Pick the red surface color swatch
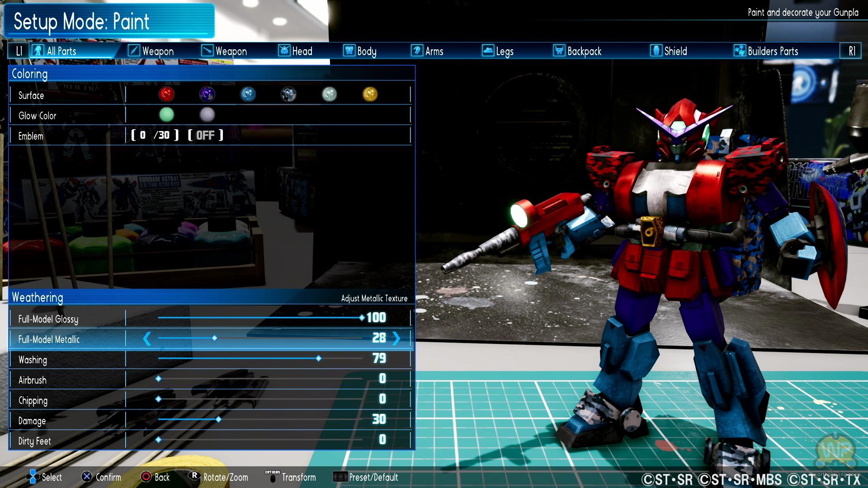Image resolution: width=868 pixels, height=488 pixels. point(166,94)
